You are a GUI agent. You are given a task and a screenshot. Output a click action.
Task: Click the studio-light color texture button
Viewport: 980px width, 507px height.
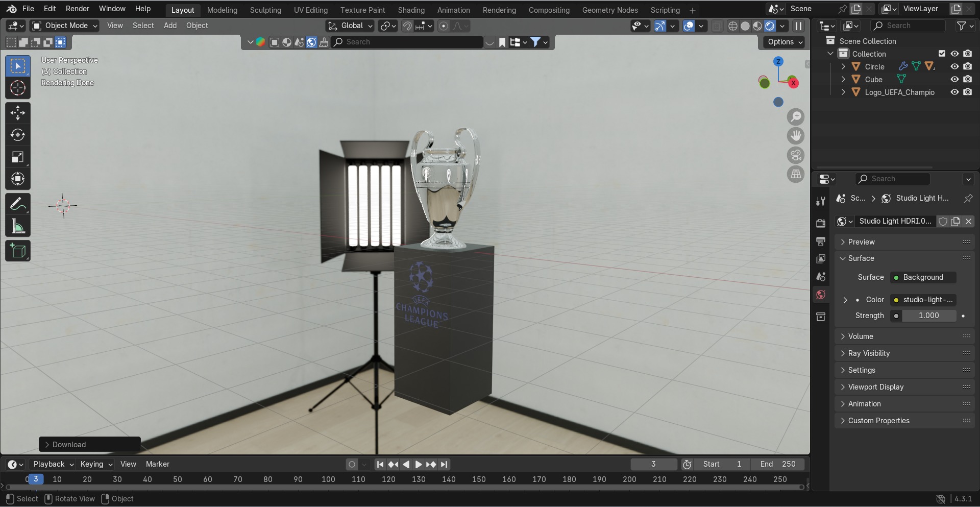tap(923, 300)
